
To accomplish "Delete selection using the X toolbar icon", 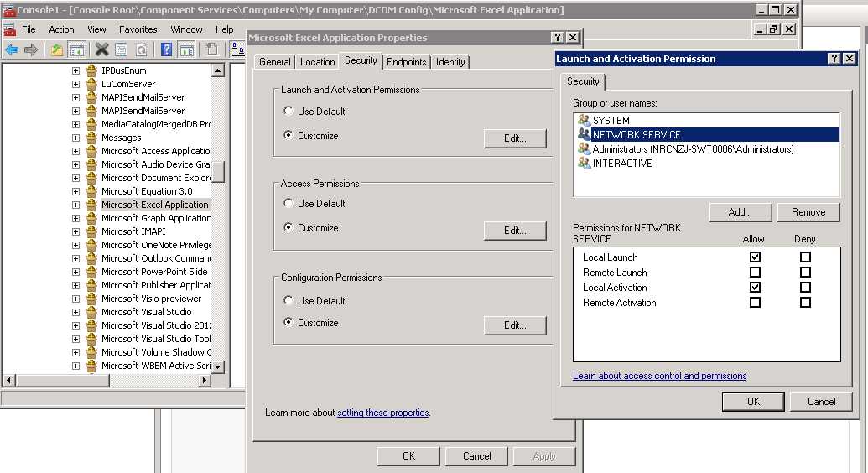I will pos(101,49).
